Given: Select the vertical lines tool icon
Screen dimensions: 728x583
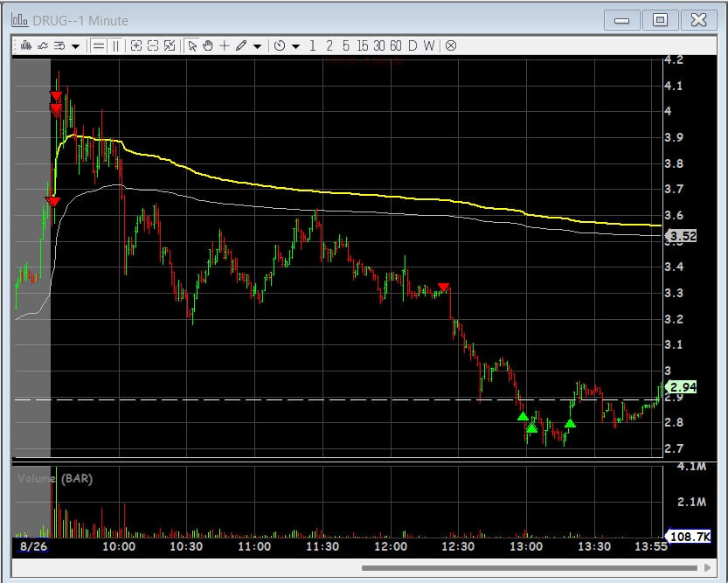Looking at the screenshot, I should (x=114, y=45).
